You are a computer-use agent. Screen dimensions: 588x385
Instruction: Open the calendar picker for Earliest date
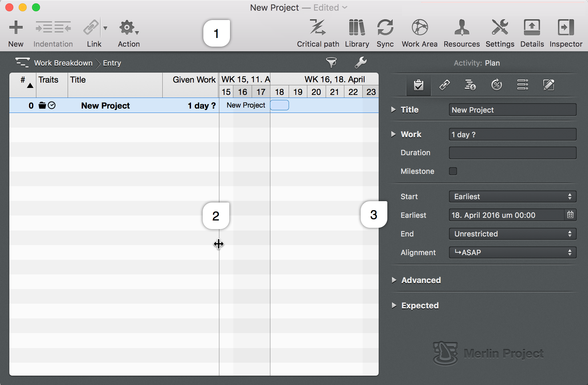click(570, 215)
